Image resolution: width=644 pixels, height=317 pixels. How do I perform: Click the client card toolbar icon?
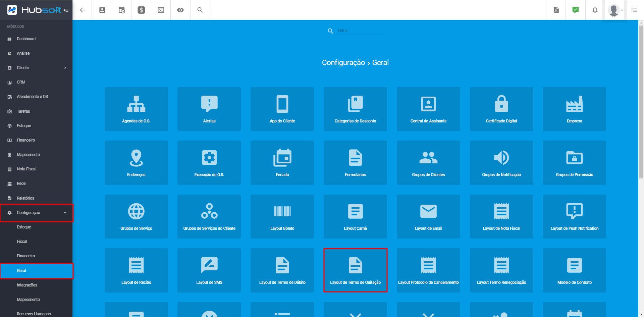(x=102, y=10)
